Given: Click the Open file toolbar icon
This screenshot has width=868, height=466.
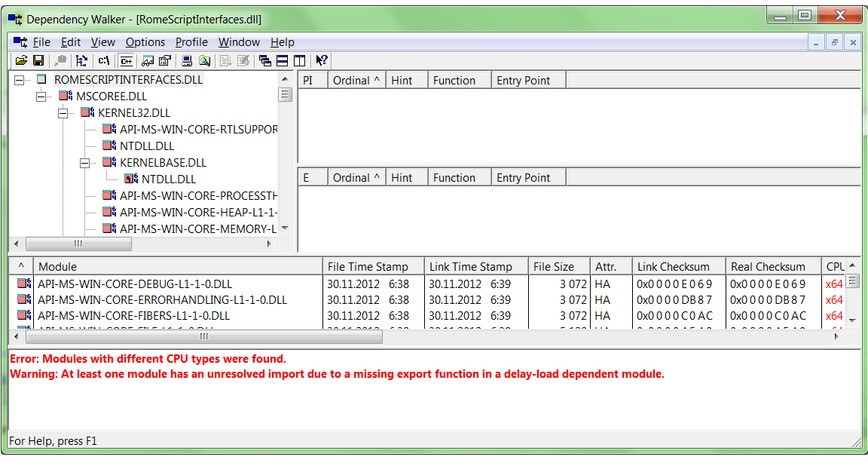Looking at the screenshot, I should [21, 61].
